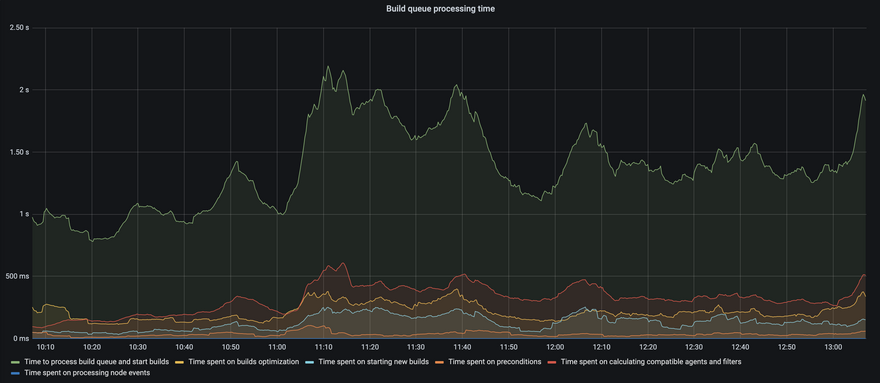Click the Time spent on preconditions legend label
This screenshot has height=383, width=880.
point(494,362)
